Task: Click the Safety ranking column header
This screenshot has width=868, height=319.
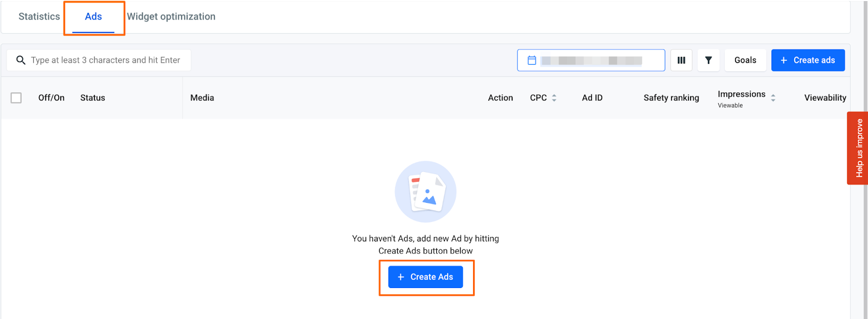Action: pos(671,98)
